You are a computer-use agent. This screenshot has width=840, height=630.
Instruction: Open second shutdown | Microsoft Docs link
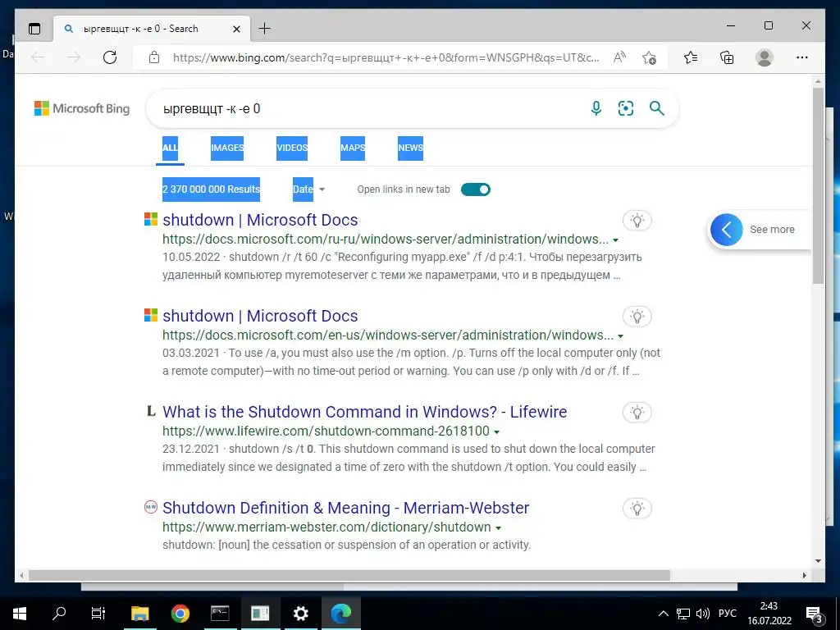pos(260,316)
